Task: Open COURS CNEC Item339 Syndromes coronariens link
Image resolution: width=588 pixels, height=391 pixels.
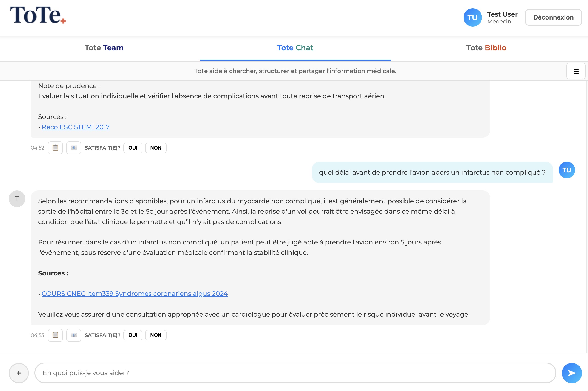Action: pos(135,294)
